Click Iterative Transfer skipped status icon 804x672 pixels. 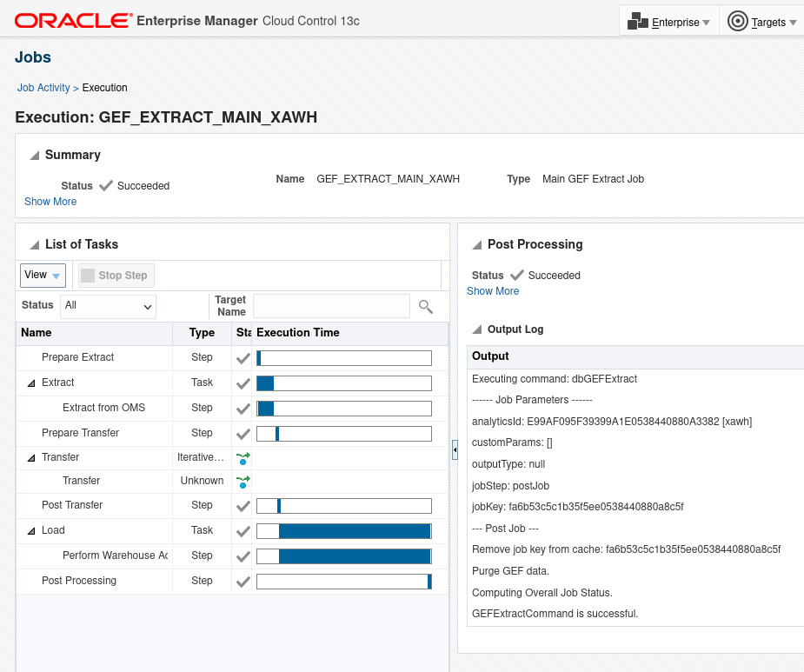pos(243,459)
